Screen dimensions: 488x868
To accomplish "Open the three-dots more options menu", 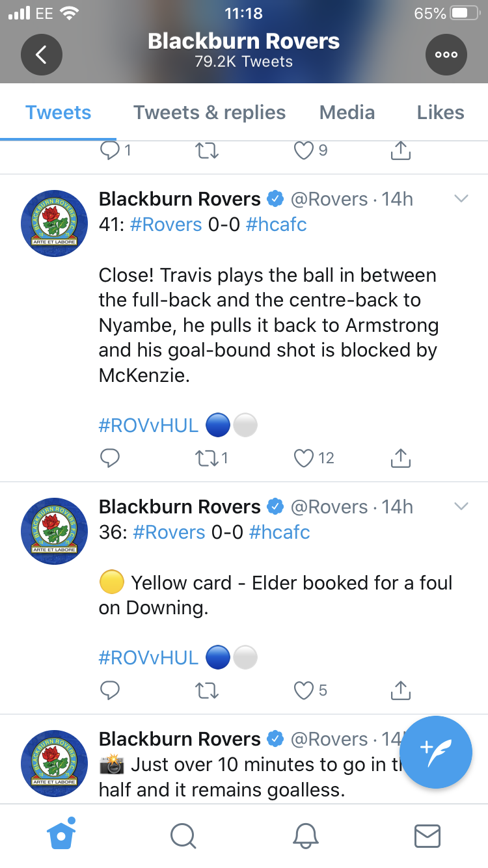I will click(446, 55).
